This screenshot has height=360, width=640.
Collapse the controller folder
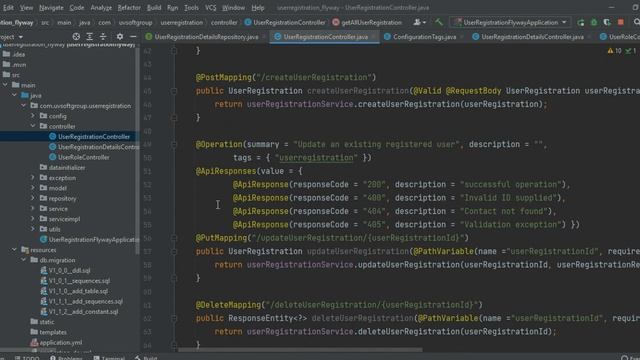coord(33,126)
